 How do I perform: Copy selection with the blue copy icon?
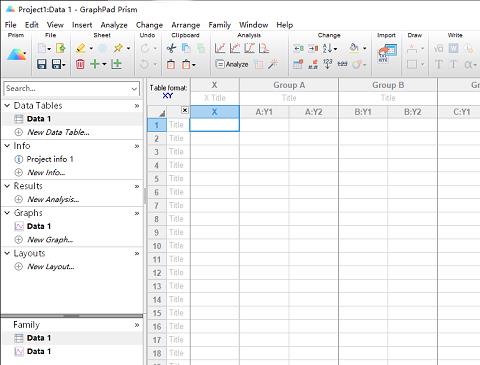pyautogui.click(x=186, y=48)
